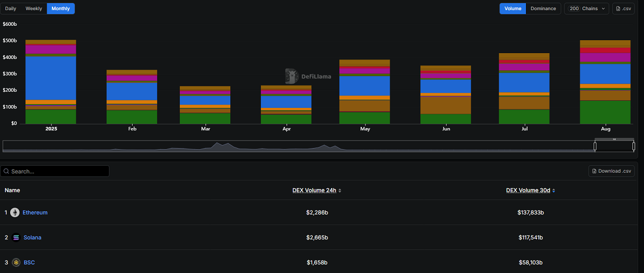Click the Solana chain logo icon
The image size is (644, 273).
click(x=16, y=238)
